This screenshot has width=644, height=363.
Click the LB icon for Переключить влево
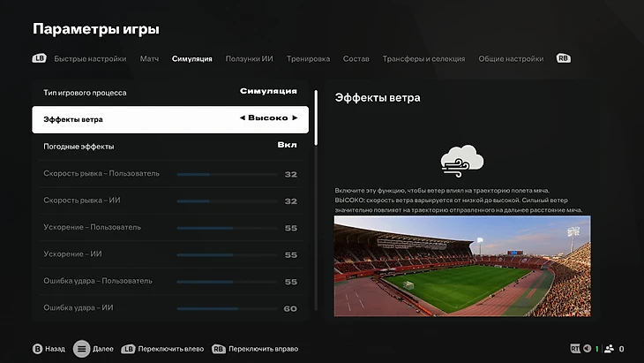pyautogui.click(x=128, y=349)
